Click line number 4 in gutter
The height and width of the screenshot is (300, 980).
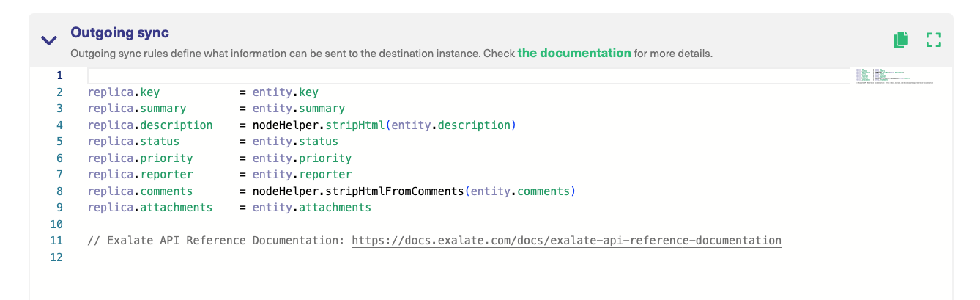(61, 125)
